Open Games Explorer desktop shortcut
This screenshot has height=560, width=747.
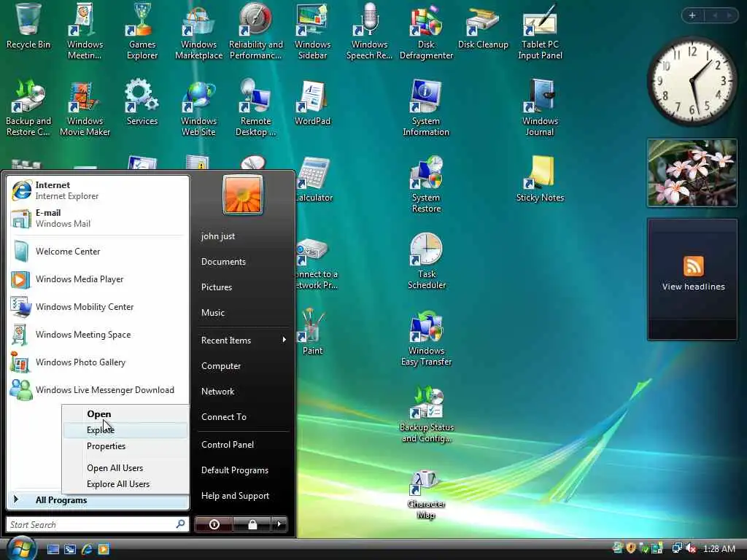coord(142,31)
